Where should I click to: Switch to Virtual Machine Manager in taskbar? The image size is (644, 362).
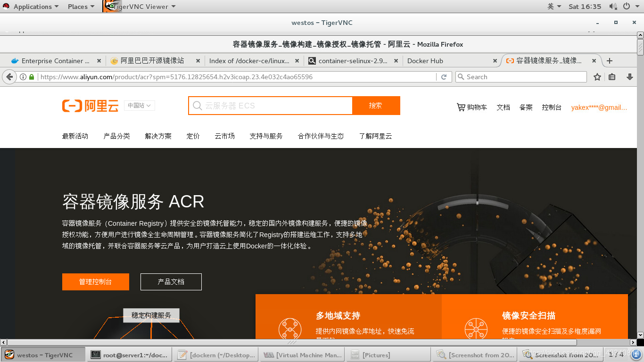[x=303, y=355]
